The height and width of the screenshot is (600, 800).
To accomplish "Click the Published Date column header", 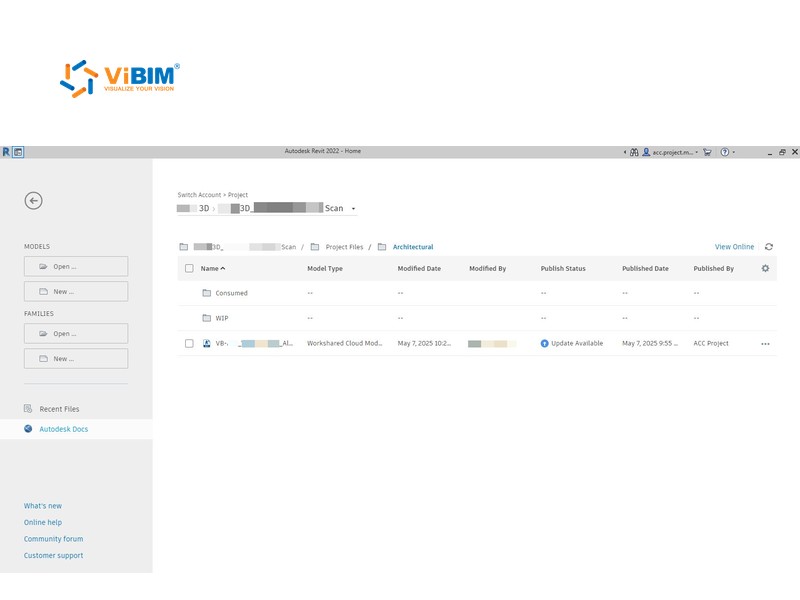I will (645, 268).
